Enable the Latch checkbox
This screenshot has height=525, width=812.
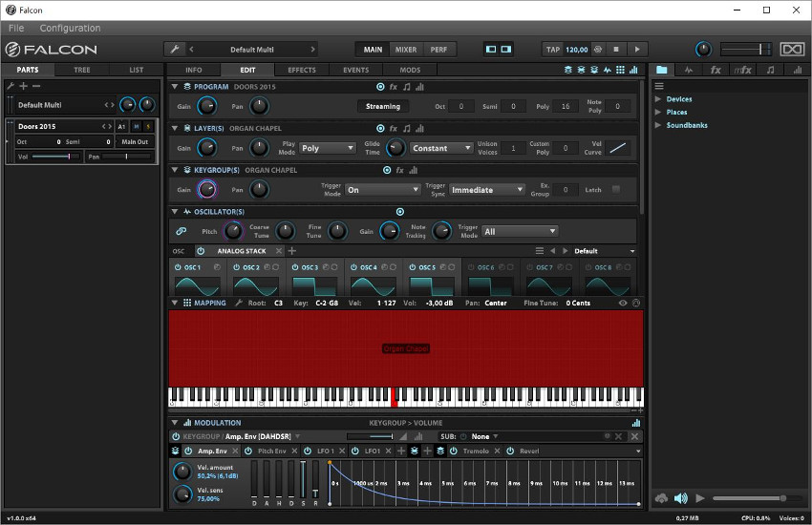(616, 189)
